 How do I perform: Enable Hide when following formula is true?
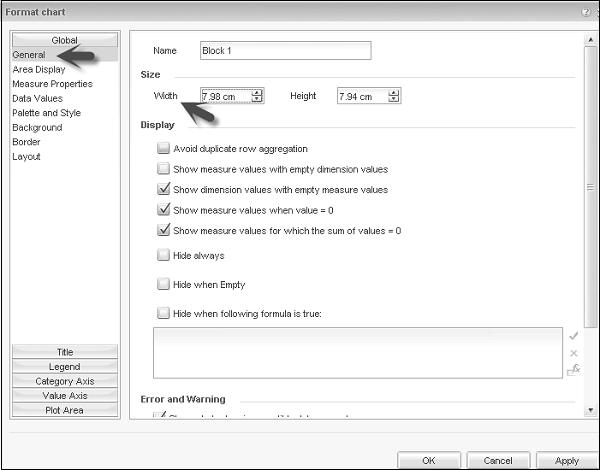163,313
